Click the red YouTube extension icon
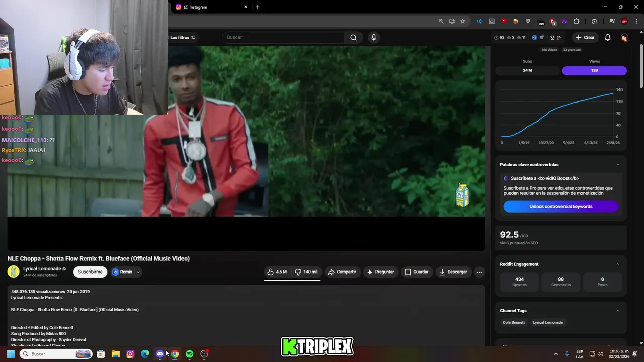Image resolution: width=644 pixels, height=362 pixels. point(504,21)
